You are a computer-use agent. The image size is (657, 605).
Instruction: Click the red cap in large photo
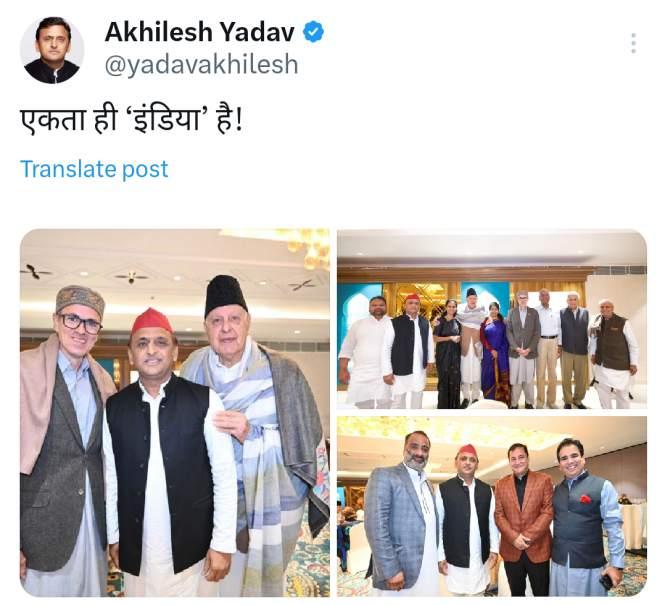pyautogui.click(x=153, y=322)
